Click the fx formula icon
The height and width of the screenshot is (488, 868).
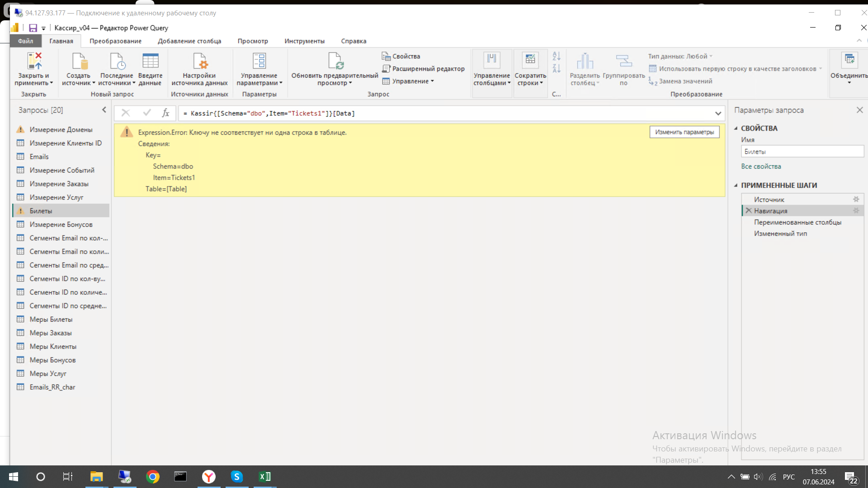point(165,113)
